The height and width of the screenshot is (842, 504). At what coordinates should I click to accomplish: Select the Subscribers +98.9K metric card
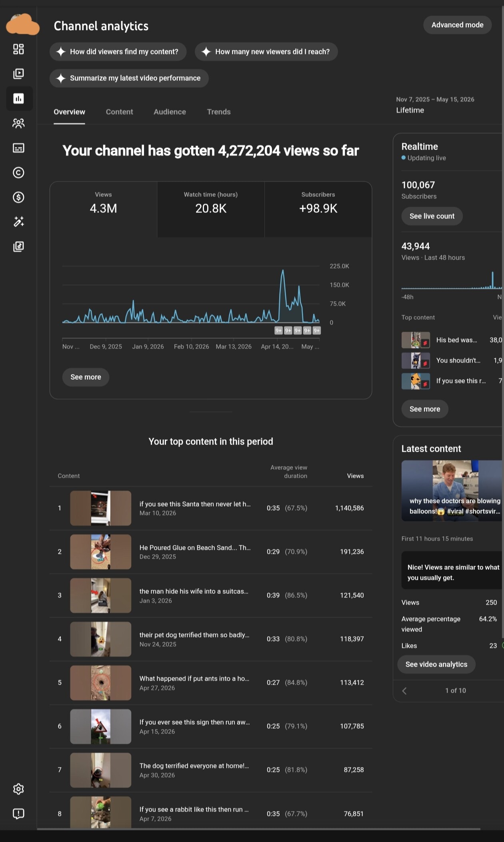click(x=318, y=209)
